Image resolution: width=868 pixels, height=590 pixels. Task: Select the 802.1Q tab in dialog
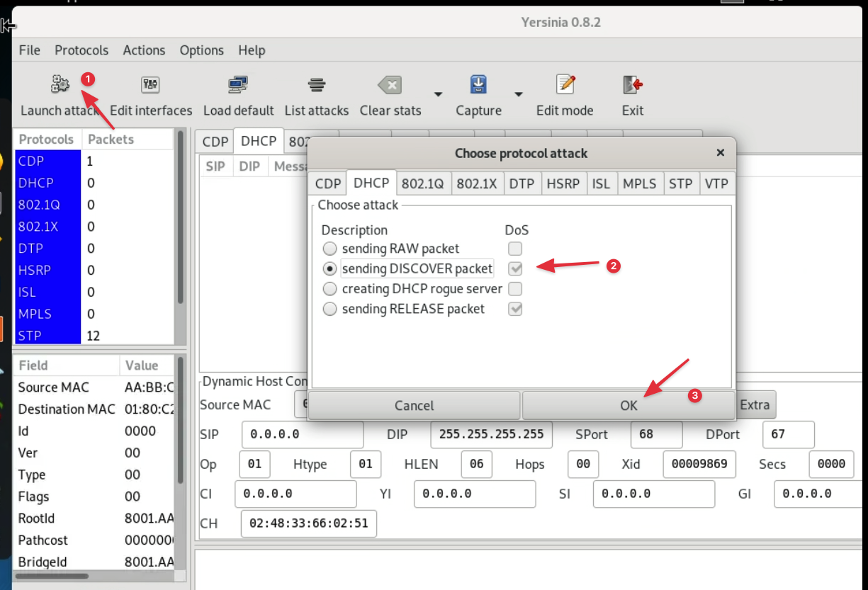(422, 183)
